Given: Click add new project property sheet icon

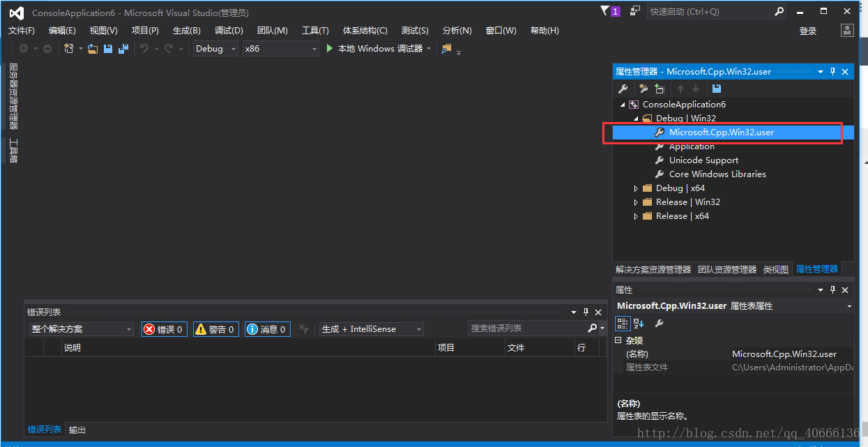Looking at the screenshot, I should pos(644,89).
